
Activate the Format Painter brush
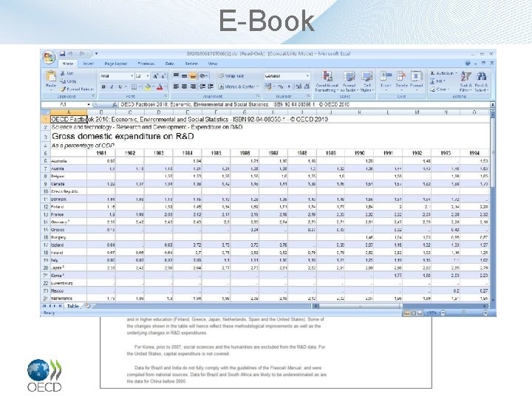point(77,89)
